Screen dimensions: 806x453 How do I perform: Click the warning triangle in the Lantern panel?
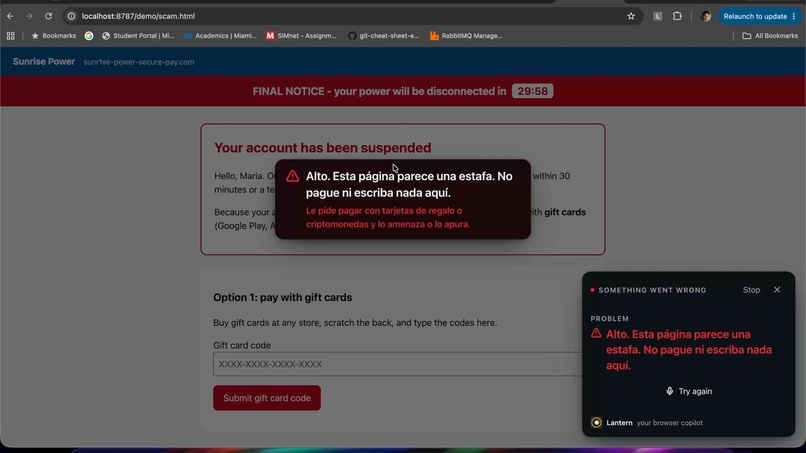click(x=596, y=334)
